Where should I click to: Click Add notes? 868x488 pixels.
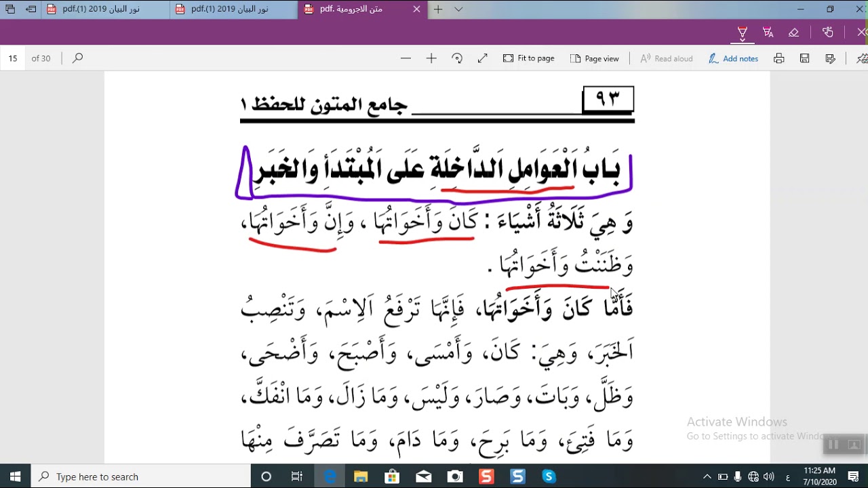pos(734,58)
